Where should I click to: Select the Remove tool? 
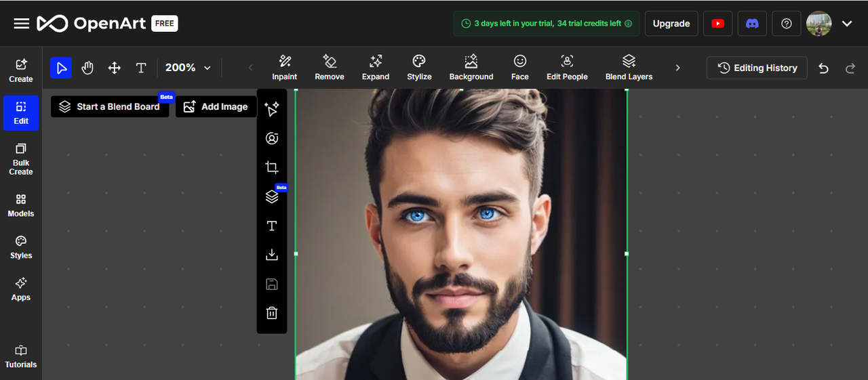(x=330, y=68)
